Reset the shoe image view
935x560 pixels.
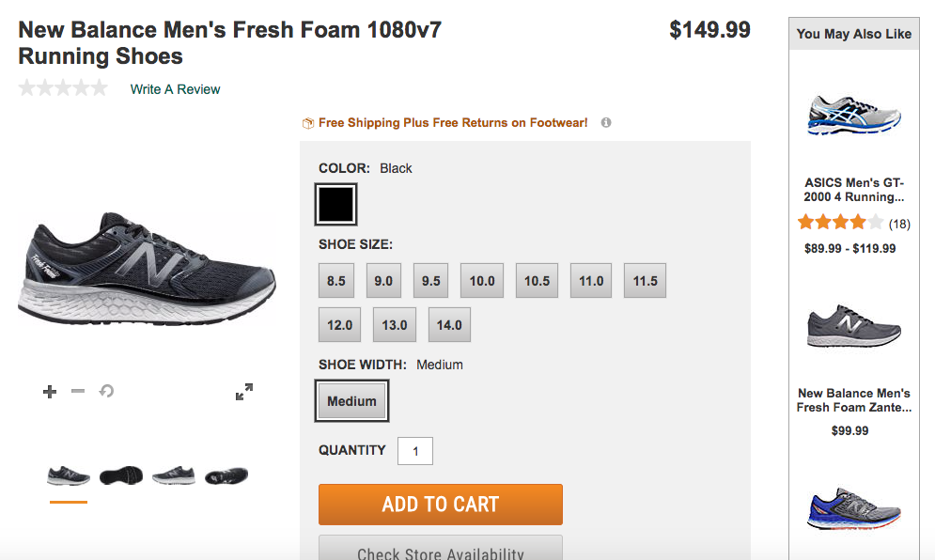106,391
